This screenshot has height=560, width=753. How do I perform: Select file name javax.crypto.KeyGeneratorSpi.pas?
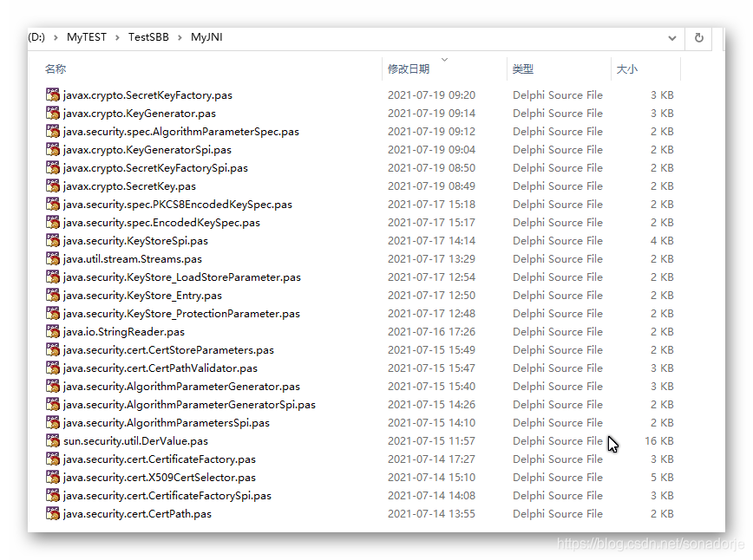click(x=147, y=150)
